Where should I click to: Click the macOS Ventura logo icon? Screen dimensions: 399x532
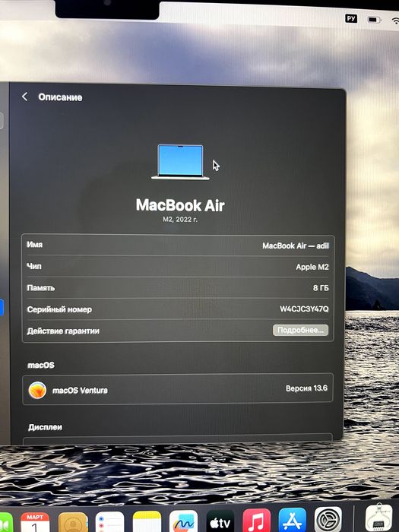[37, 390]
